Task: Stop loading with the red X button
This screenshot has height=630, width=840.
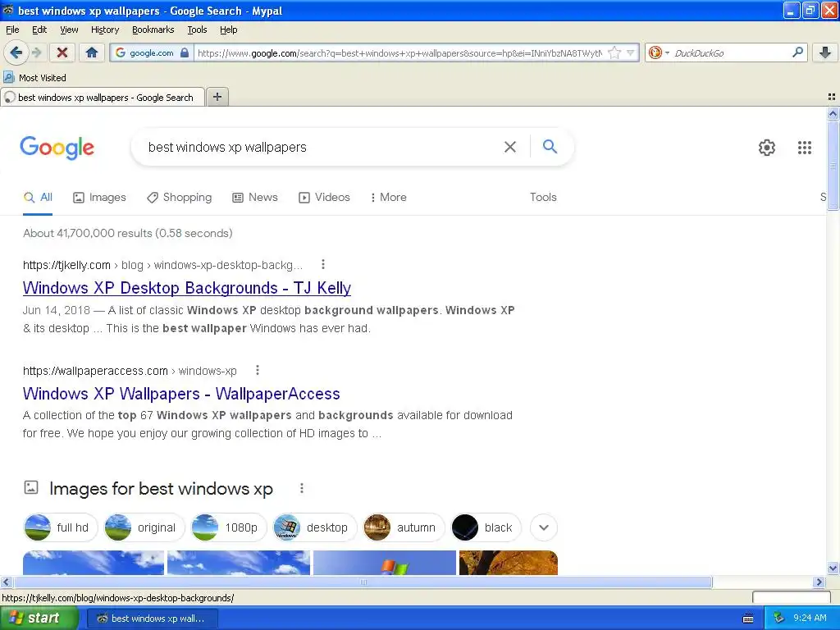Action: click(62, 52)
